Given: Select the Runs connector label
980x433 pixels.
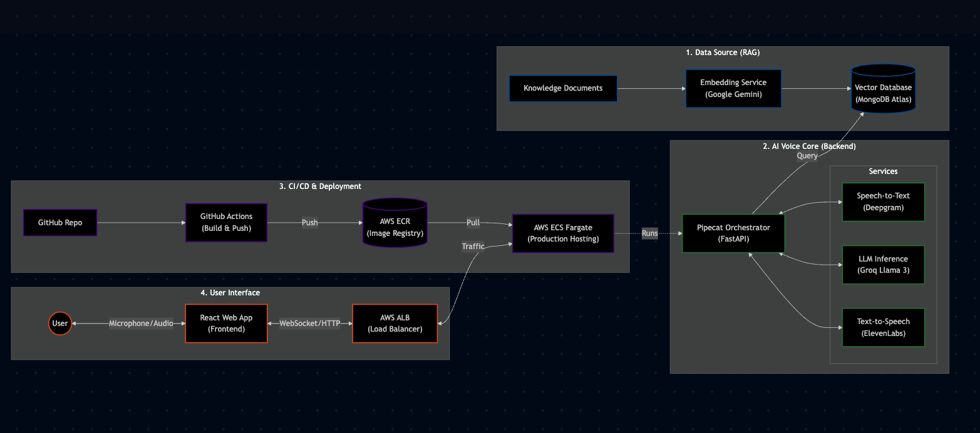Looking at the screenshot, I should [649, 233].
